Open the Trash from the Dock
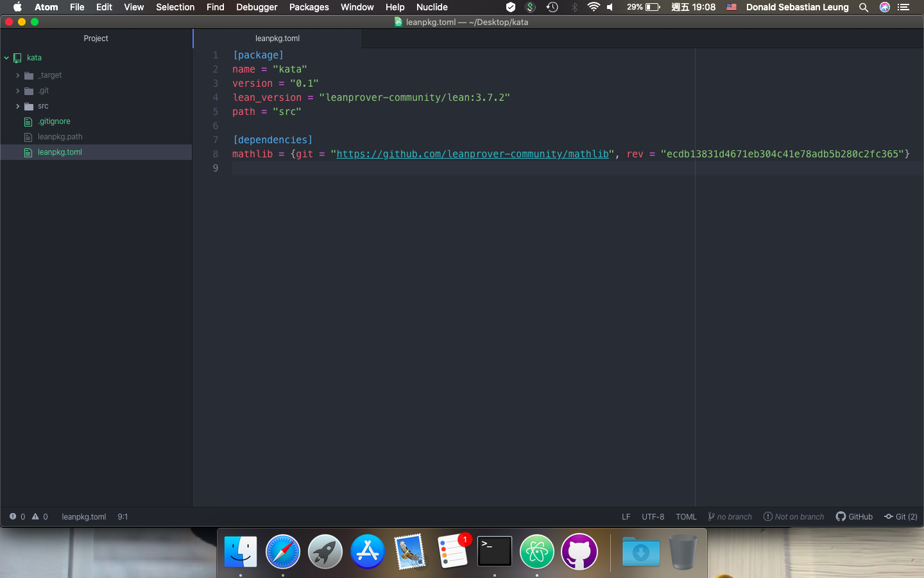924x578 pixels. 683,551
